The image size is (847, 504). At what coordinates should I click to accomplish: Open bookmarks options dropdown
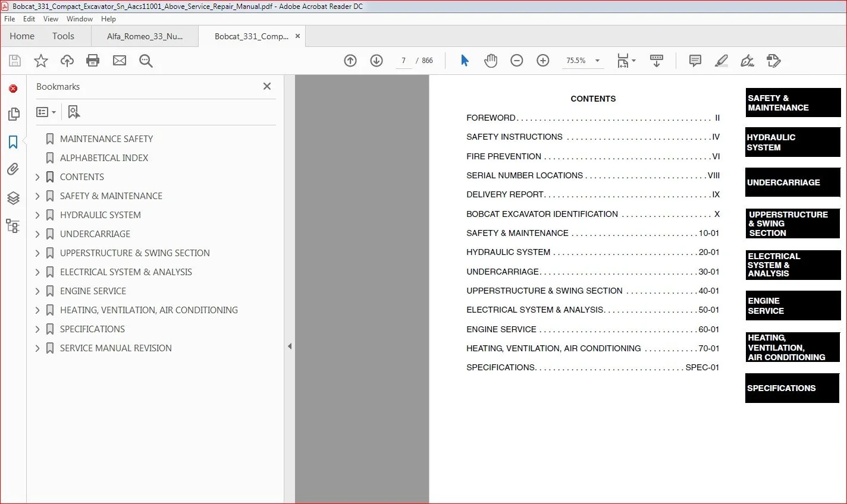pyautogui.click(x=46, y=112)
